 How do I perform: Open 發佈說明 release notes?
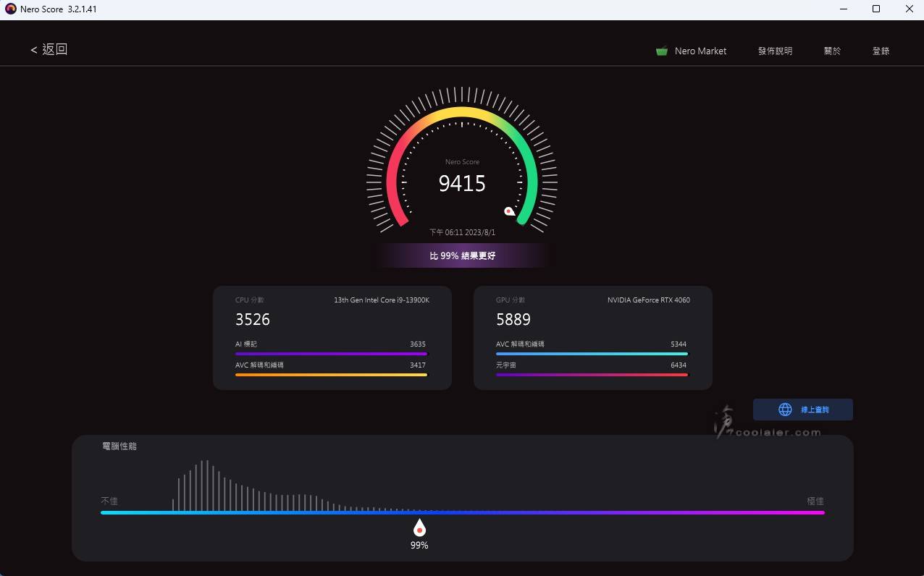click(x=775, y=51)
